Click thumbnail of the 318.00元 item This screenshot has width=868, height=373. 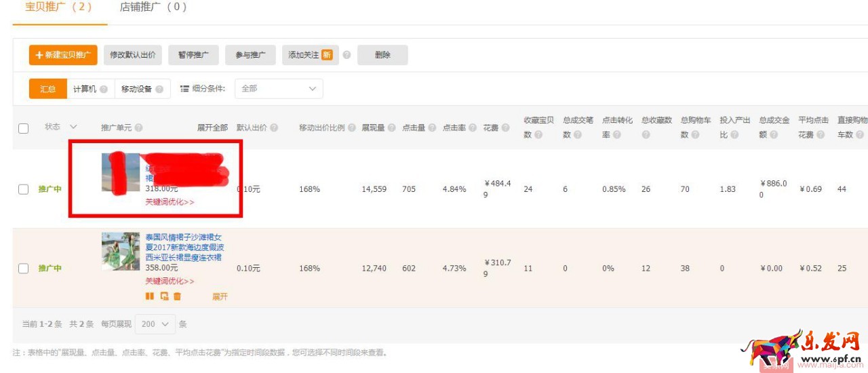point(121,172)
